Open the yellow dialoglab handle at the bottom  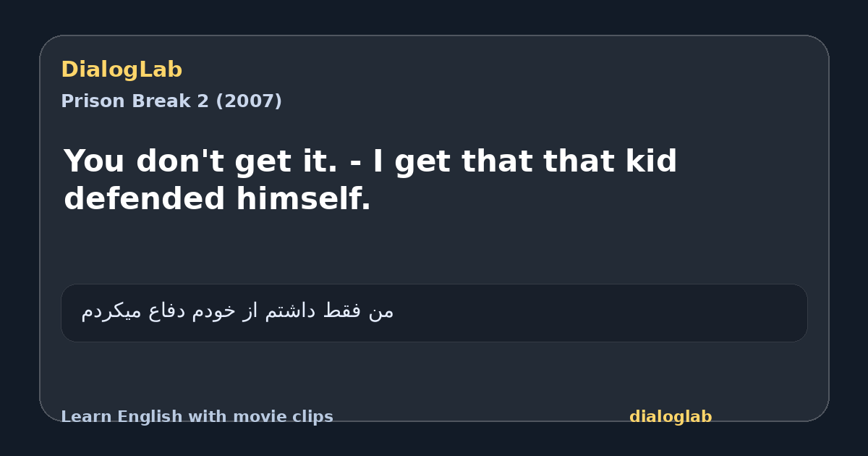pyautogui.click(x=671, y=417)
